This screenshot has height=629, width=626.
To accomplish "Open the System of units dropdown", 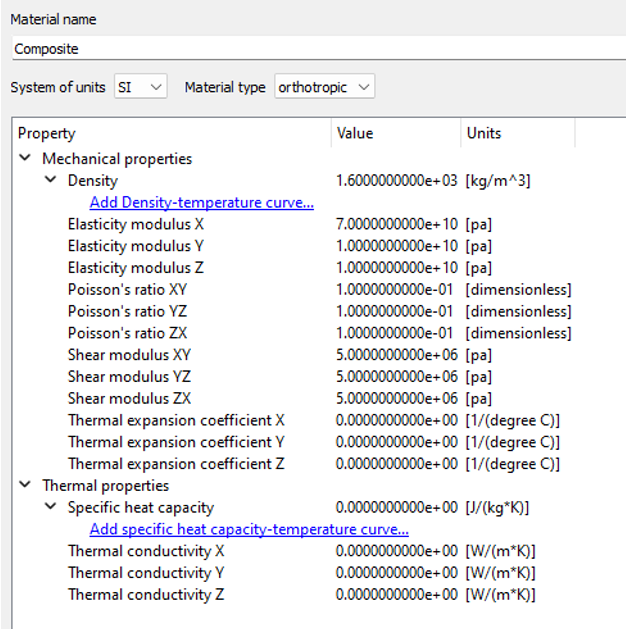I will pyautogui.click(x=141, y=87).
